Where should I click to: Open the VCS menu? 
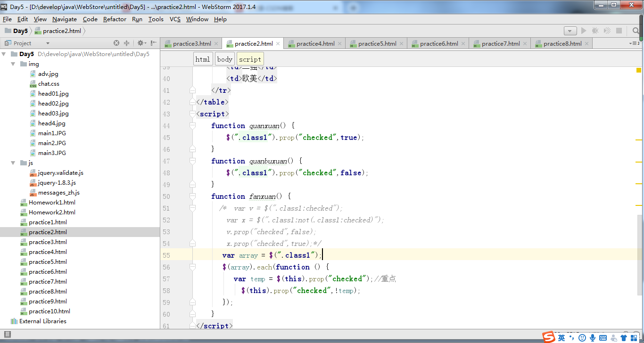coord(175,19)
